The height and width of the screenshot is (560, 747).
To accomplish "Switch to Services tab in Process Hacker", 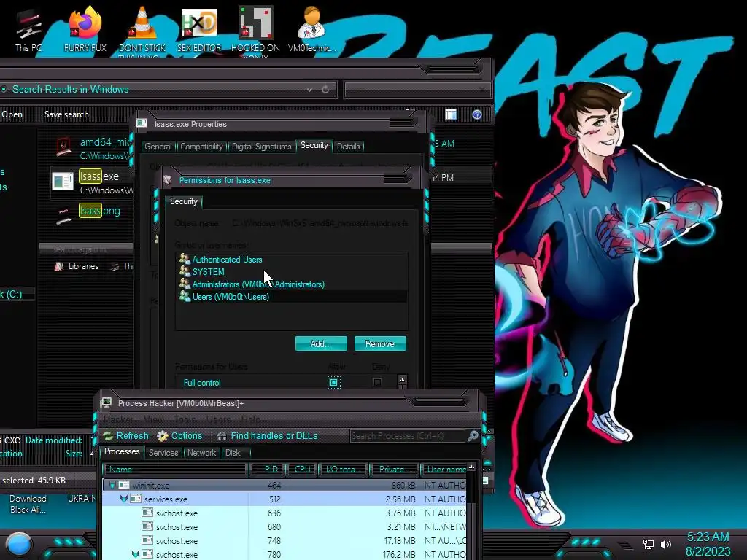I will click(163, 452).
